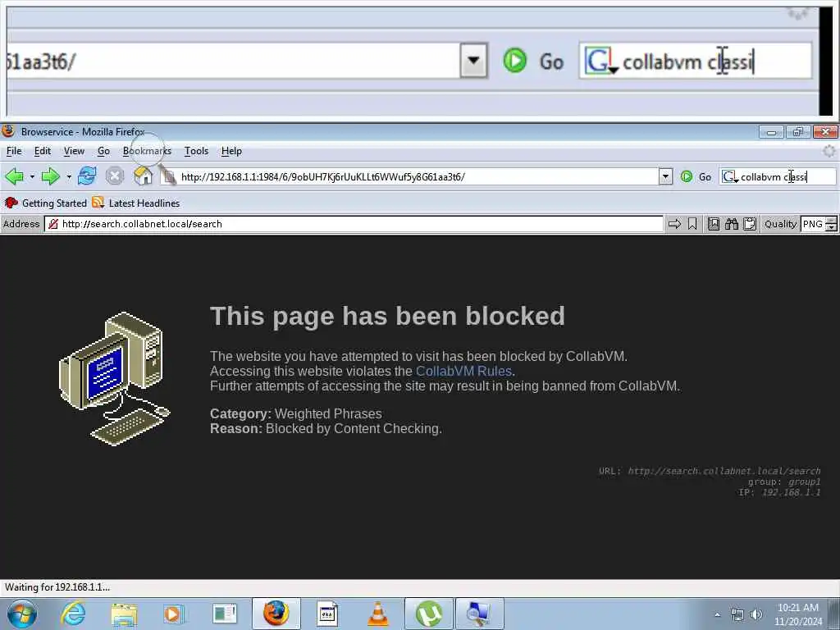Open the View menu
Image resolution: width=840 pixels, height=630 pixels.
click(74, 151)
